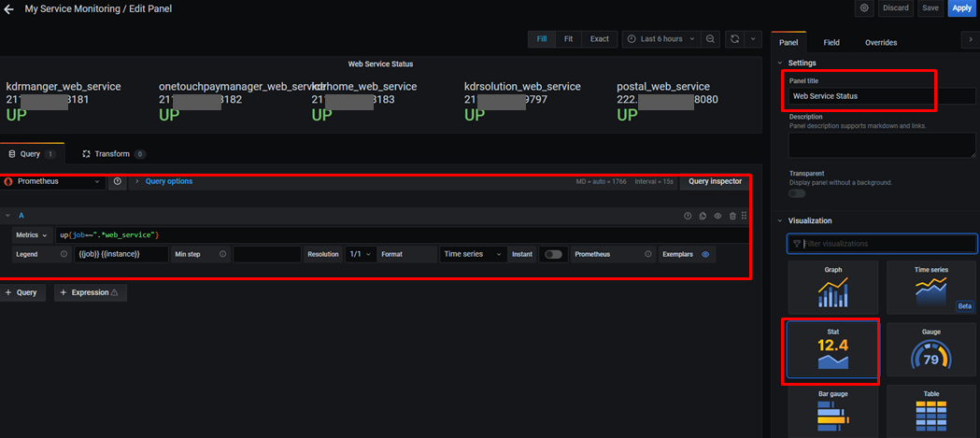Viewport: 980px width, 438px height.
Task: Zoom out the time range
Action: (711, 38)
